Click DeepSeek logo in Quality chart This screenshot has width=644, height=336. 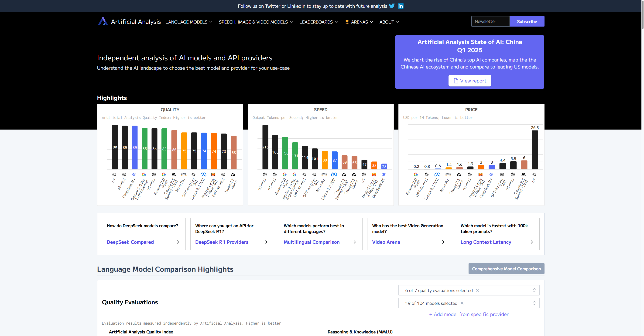[134, 175]
